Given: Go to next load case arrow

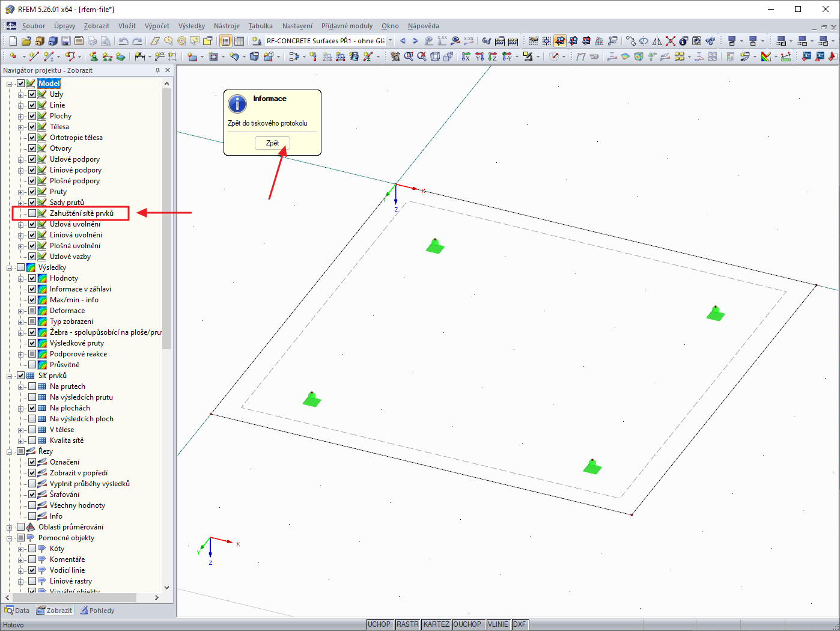Looking at the screenshot, I should (x=415, y=41).
